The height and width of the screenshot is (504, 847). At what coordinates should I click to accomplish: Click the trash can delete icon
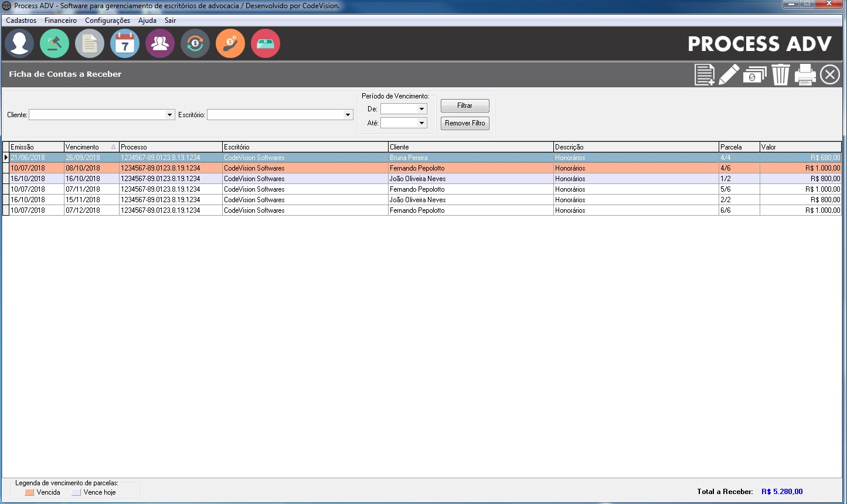tap(780, 75)
